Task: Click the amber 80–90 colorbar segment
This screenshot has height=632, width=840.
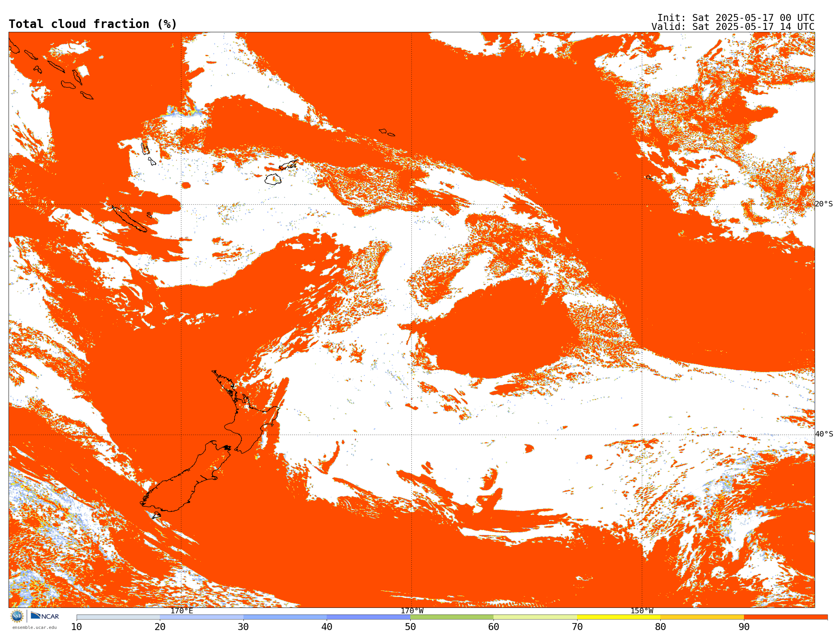Action: [x=702, y=617]
